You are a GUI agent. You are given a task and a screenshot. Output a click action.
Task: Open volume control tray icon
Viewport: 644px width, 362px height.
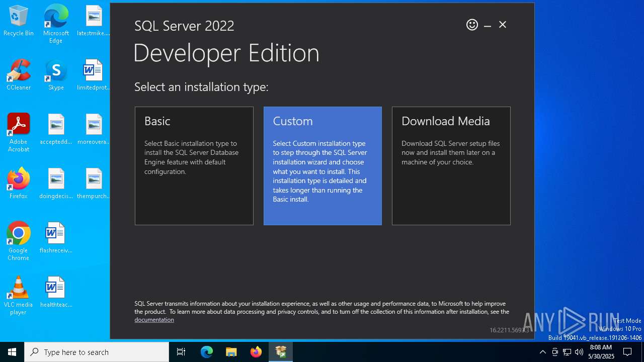pos(579,352)
